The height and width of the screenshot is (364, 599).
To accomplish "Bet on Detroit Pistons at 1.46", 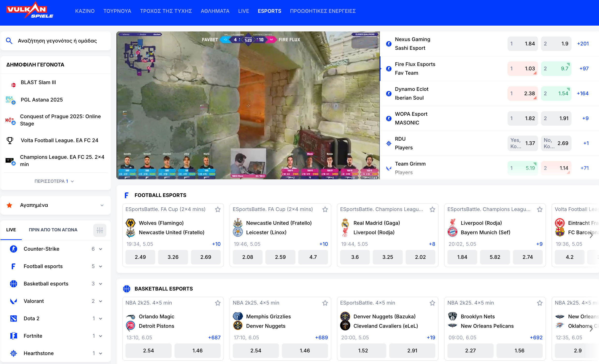I will pos(197,351).
